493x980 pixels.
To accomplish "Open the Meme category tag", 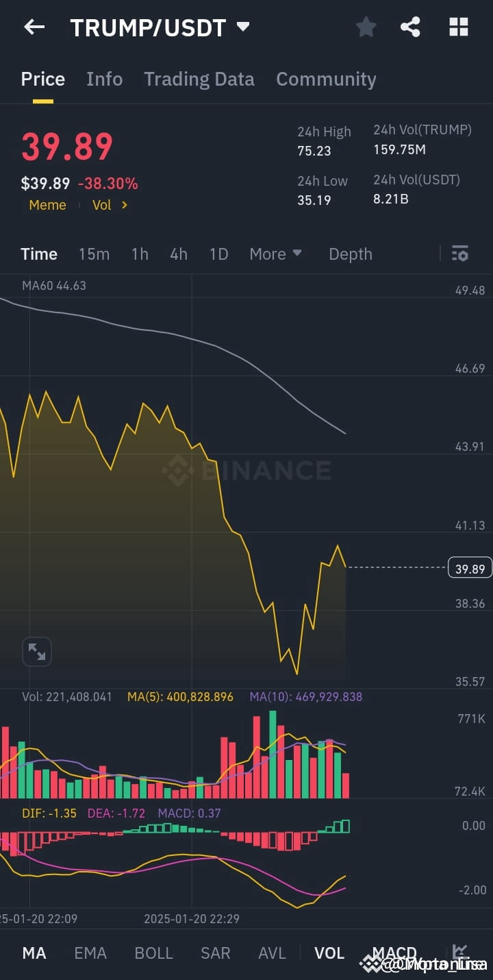I will pos(48,205).
